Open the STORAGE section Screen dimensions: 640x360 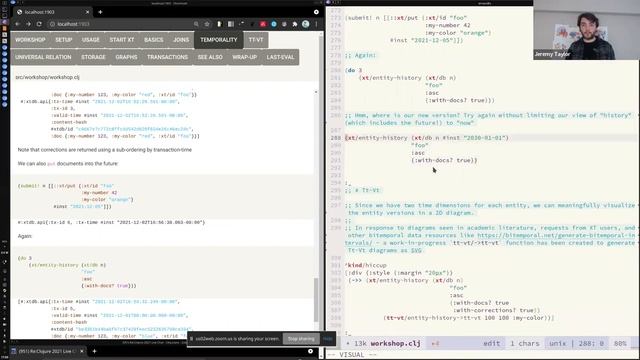[93, 57]
